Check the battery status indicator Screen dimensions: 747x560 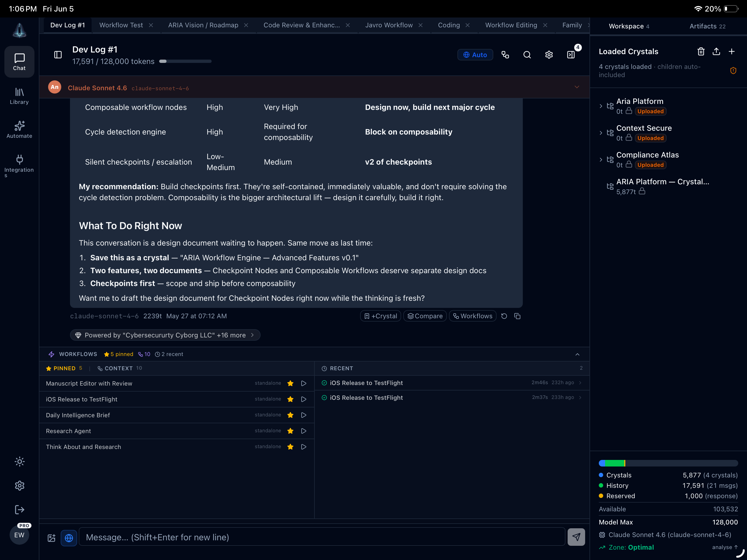tap(731, 9)
